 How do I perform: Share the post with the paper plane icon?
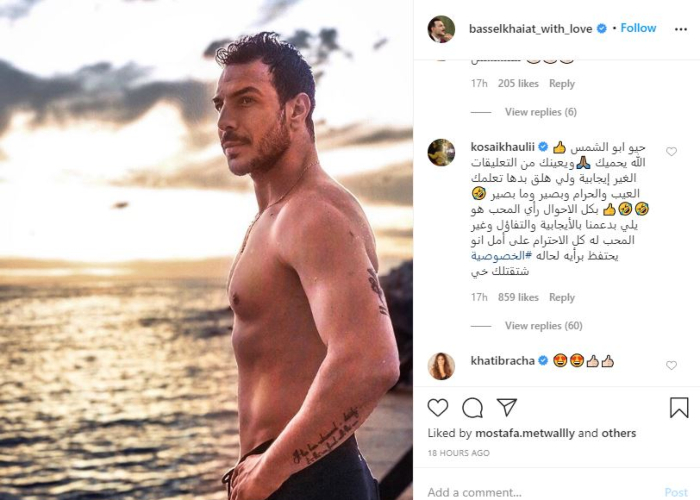[x=507, y=407]
